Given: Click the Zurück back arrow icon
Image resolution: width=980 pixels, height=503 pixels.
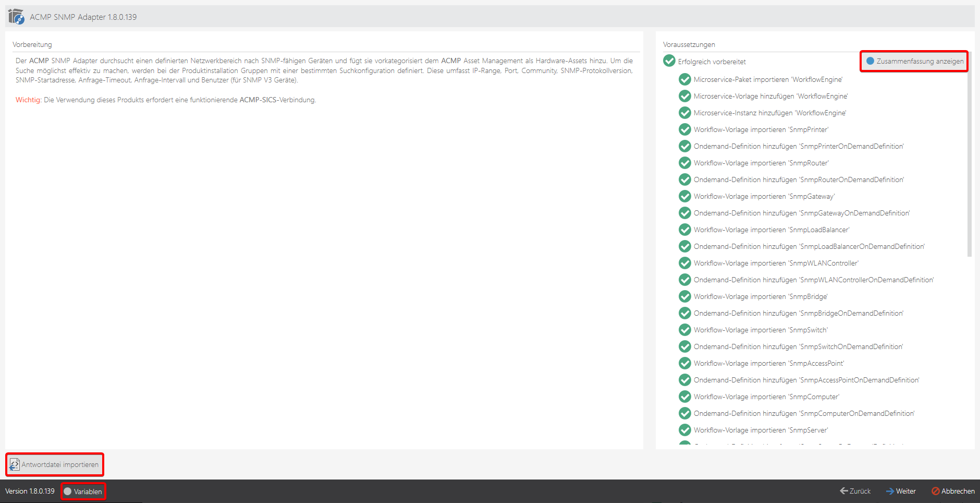Looking at the screenshot, I should pyautogui.click(x=843, y=491).
